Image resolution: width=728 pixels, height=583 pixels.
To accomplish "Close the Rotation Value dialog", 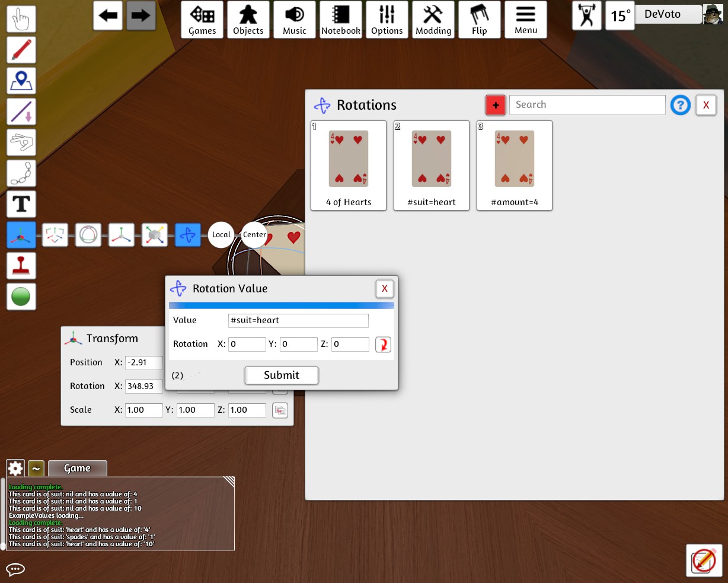I will coord(385,289).
